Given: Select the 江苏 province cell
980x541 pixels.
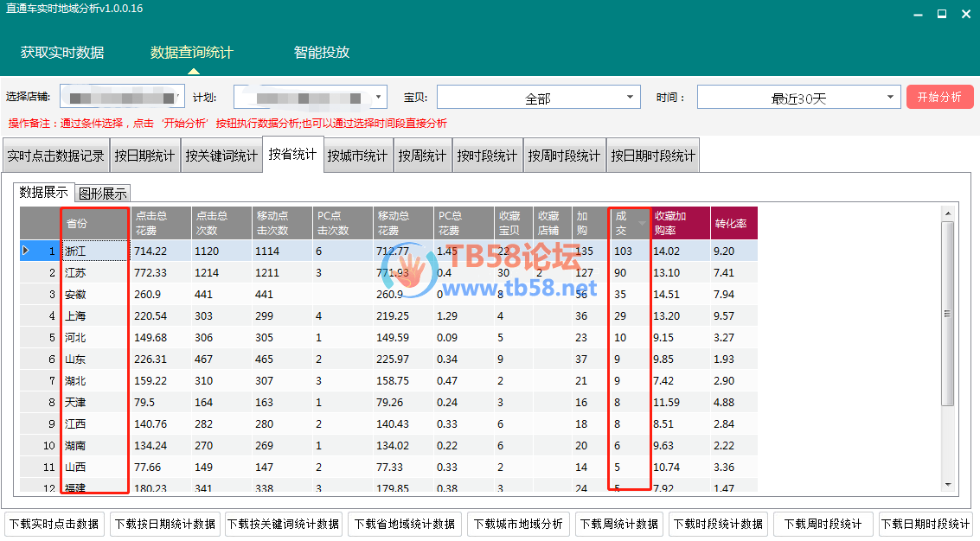Looking at the screenshot, I should (x=95, y=272).
